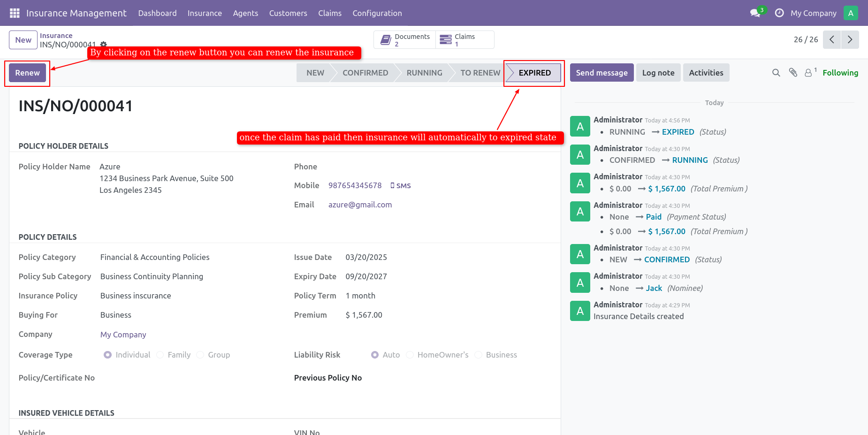Click the Expiry Date 09/20/2027
Image resolution: width=868 pixels, height=435 pixels.
[366, 276]
